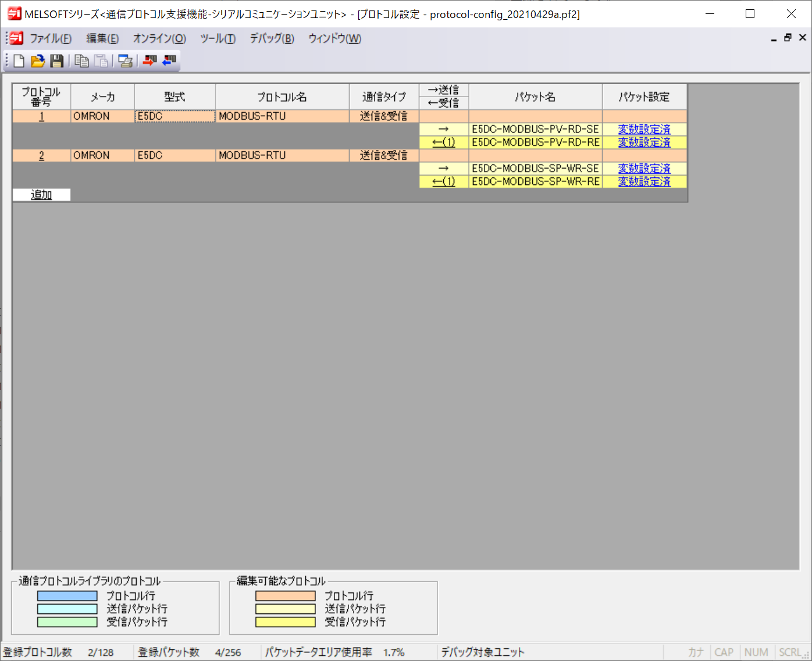Click the 通信タイプ column header
812x661 pixels.
tap(384, 97)
